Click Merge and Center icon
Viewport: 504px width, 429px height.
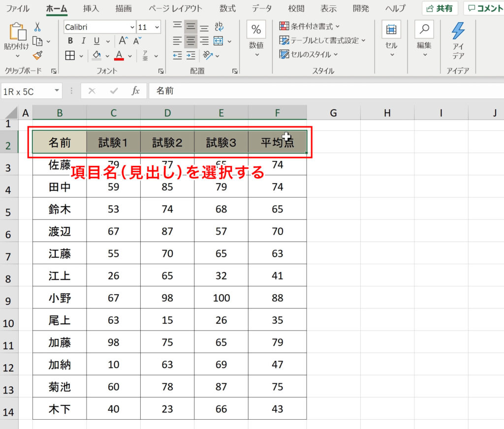click(x=218, y=41)
